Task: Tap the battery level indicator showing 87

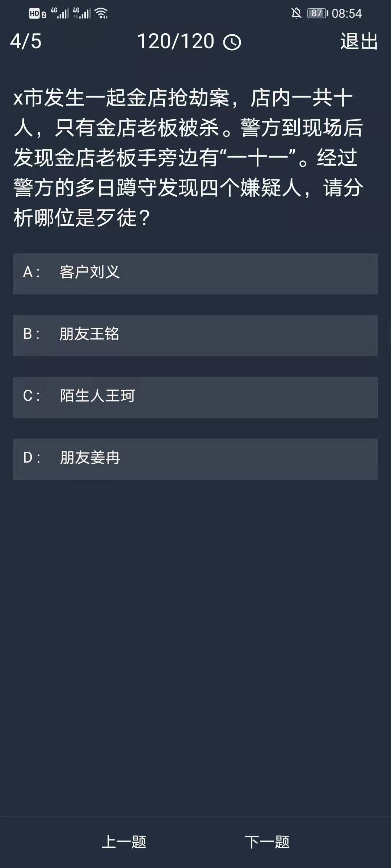Action: pyautogui.click(x=318, y=13)
